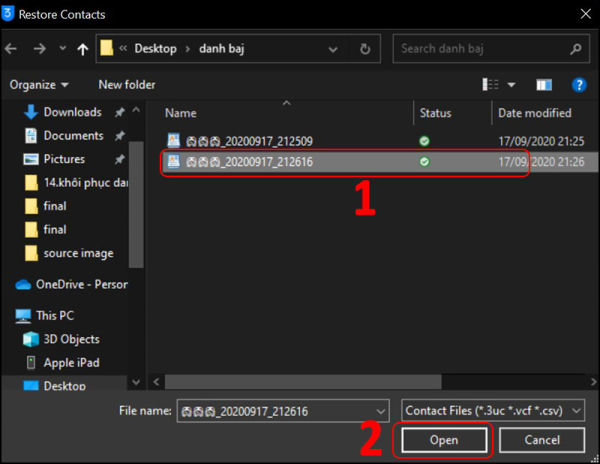Select the file ending in 212509
600x464 pixels.
(248, 141)
